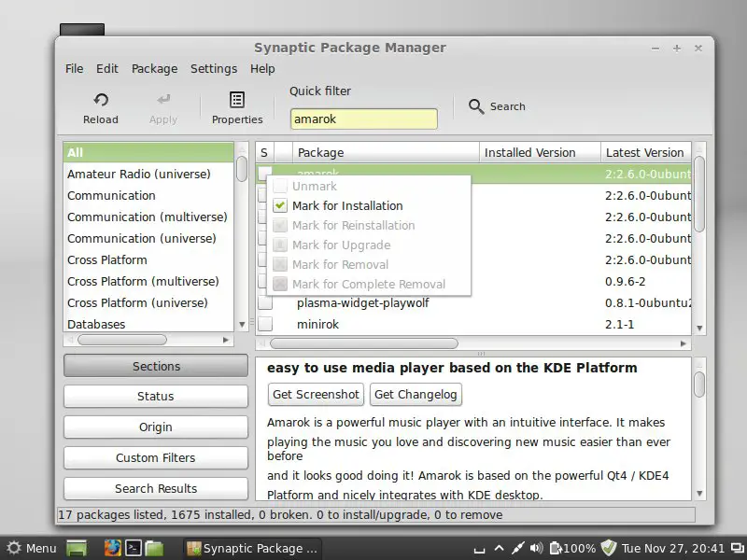Sort by the Package column header
Screen dimensions: 747x560
pos(386,152)
